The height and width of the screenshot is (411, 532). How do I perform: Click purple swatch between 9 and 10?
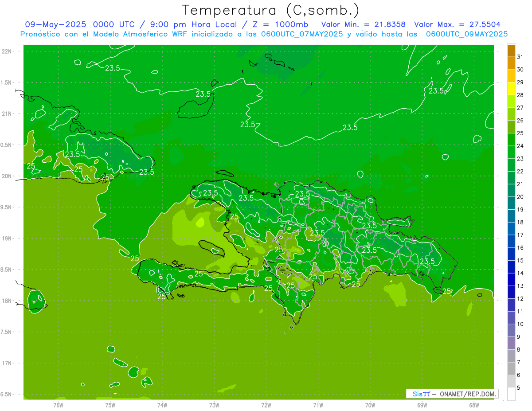[x=511, y=330]
